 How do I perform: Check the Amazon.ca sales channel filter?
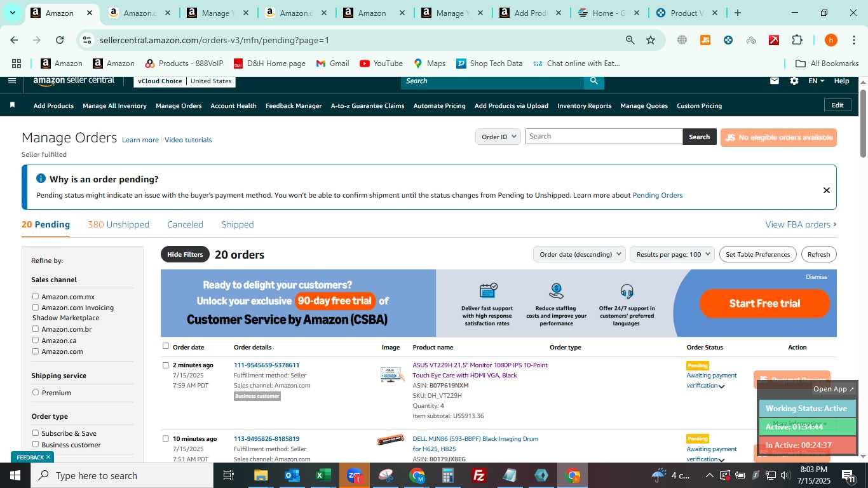[x=36, y=340]
